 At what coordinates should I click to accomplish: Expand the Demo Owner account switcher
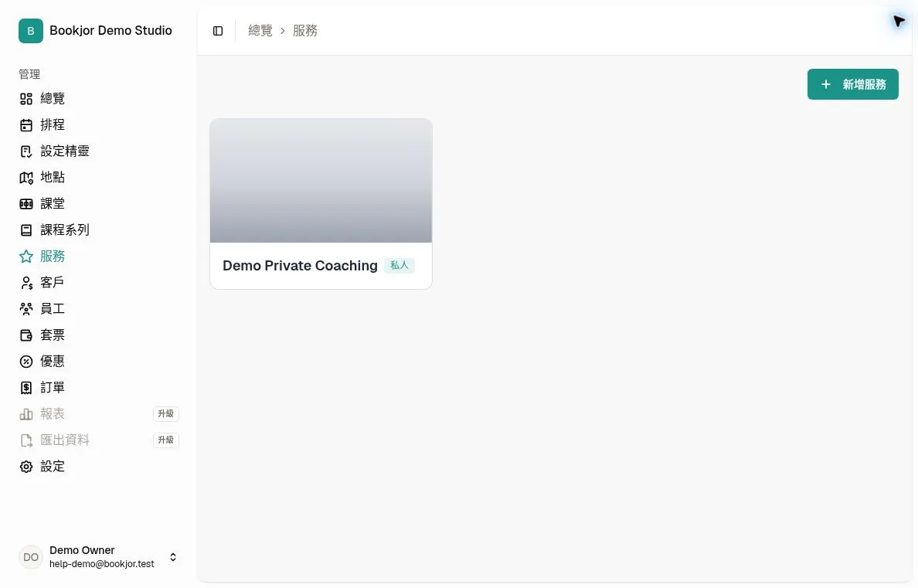coord(98,557)
